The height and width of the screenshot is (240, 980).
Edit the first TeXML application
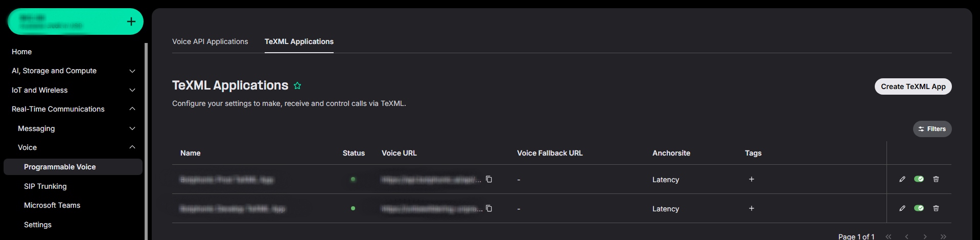tap(902, 179)
